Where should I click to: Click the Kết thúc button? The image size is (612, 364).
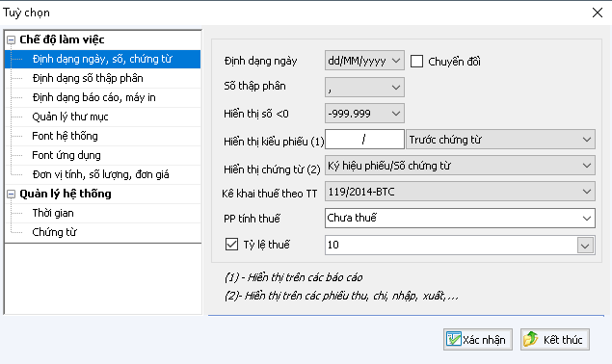(x=554, y=339)
